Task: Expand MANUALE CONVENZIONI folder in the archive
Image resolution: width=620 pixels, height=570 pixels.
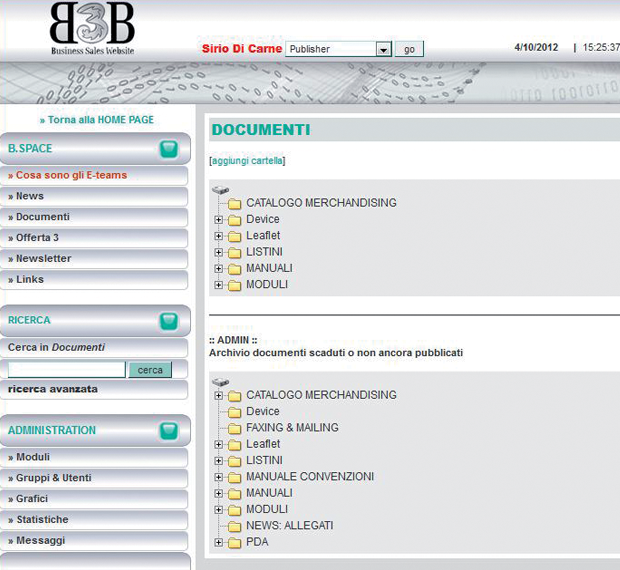Action: pyautogui.click(x=219, y=477)
